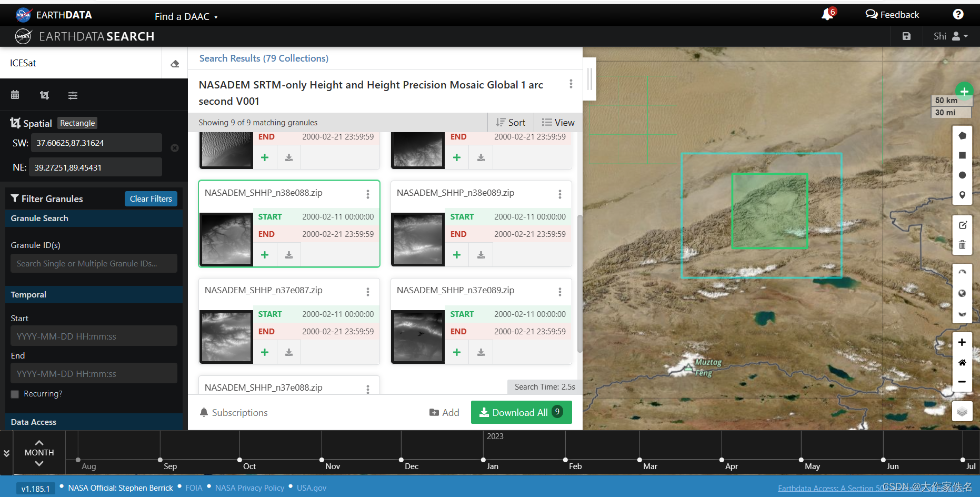The height and width of the screenshot is (497, 980).
Task: Open the Find a DAAC dropdown
Action: click(x=186, y=16)
